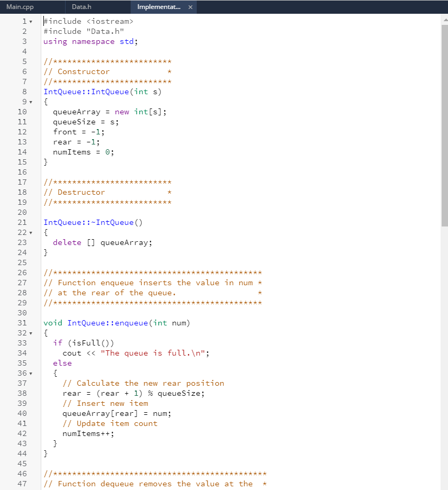448x490 pixels.
Task: Click the delete [] queueArray statement
Action: click(103, 242)
